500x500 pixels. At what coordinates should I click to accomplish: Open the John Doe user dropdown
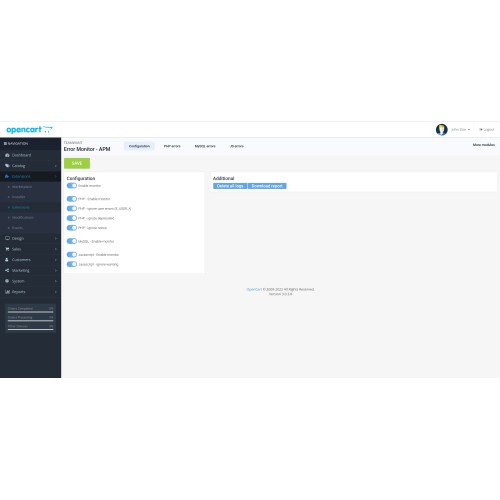[x=460, y=130]
